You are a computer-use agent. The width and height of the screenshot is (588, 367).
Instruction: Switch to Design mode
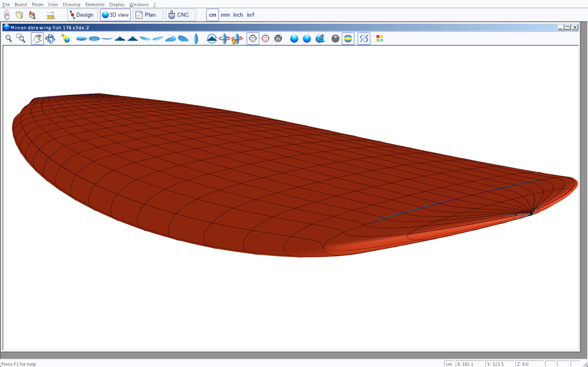pos(82,15)
